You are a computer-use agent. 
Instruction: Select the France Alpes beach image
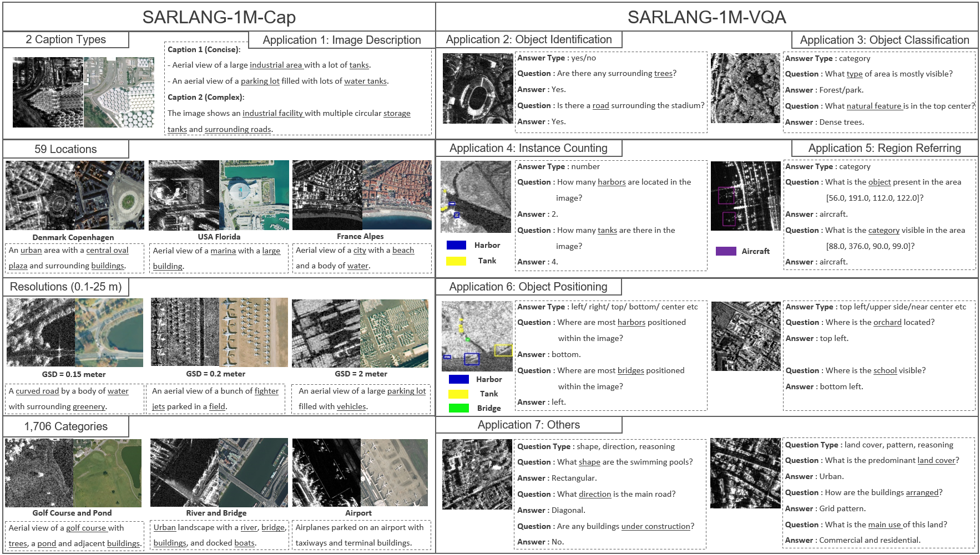(362, 195)
